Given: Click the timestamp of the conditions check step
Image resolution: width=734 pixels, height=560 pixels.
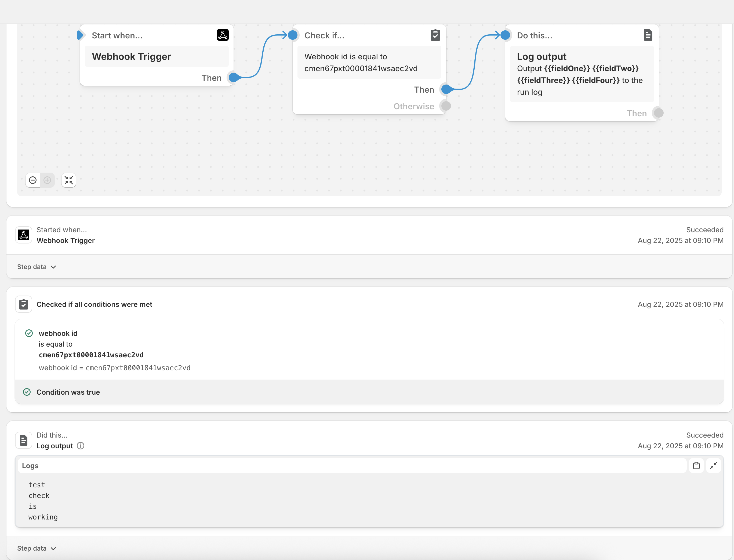Looking at the screenshot, I should tap(681, 304).
